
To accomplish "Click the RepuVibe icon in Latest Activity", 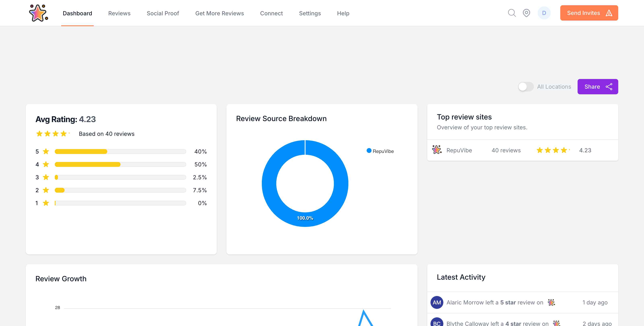I will (551, 302).
